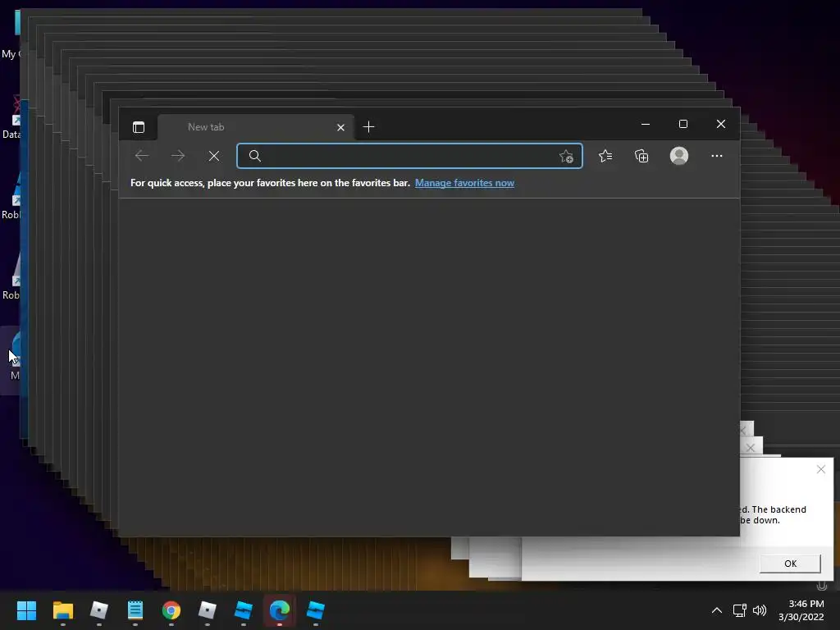Close the backend error dialog

[821, 469]
